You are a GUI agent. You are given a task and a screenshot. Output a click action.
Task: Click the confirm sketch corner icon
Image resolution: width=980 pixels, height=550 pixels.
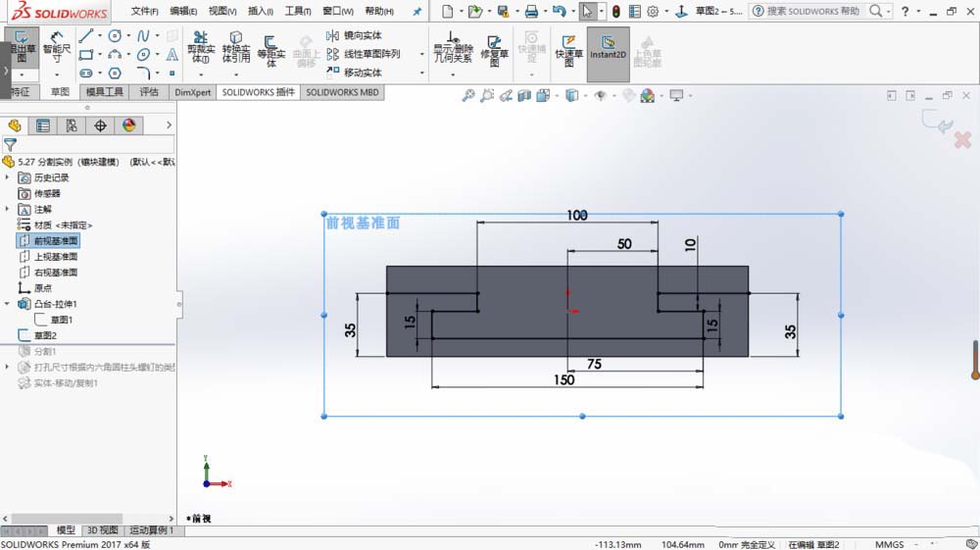(936, 121)
